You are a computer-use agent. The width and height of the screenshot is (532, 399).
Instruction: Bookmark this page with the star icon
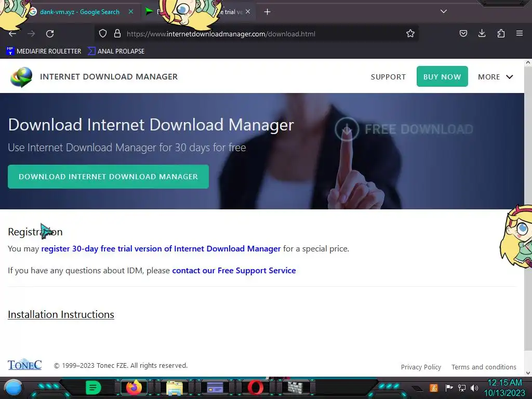tap(410, 34)
